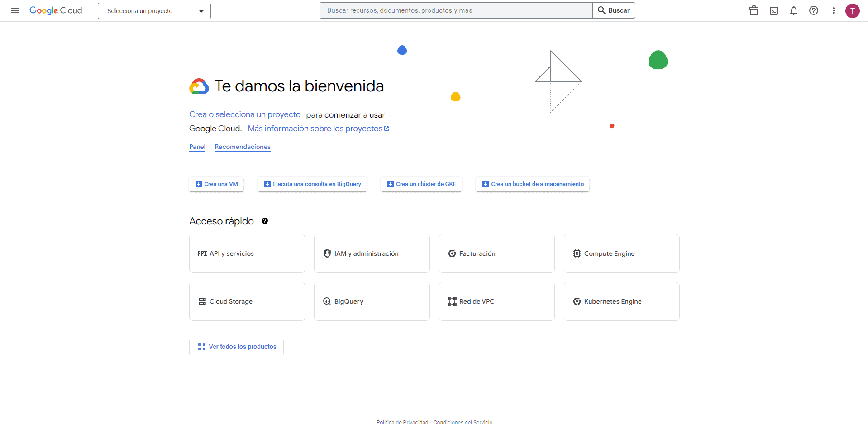Click the plus icon on BigQuery query button
Image resolution: width=868 pixels, height=434 pixels.
click(267, 184)
